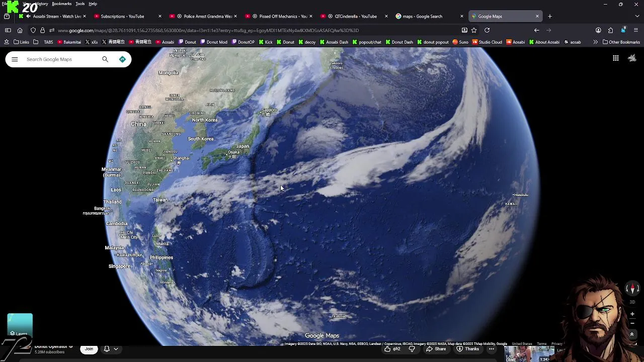Open the Kick bookmark
The image size is (644, 362).
(x=265, y=42)
